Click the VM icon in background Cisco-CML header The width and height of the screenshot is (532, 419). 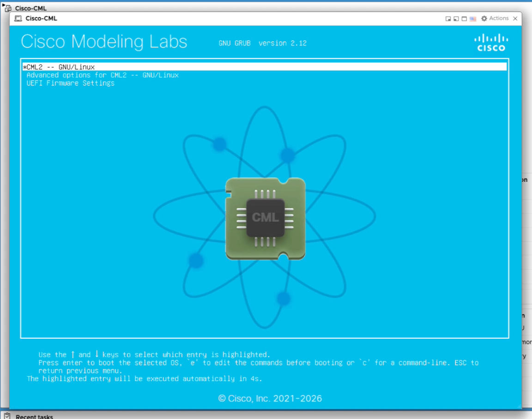click(x=7, y=8)
